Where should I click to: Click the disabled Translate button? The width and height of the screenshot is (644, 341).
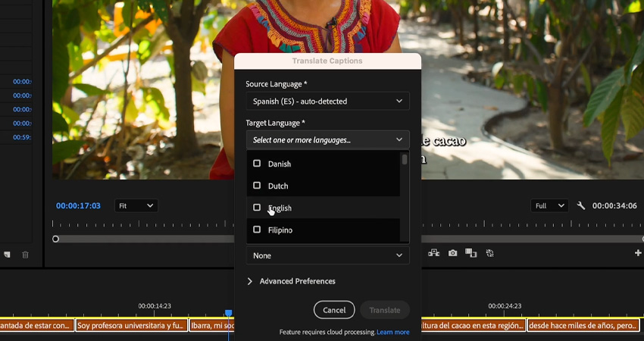tap(384, 310)
